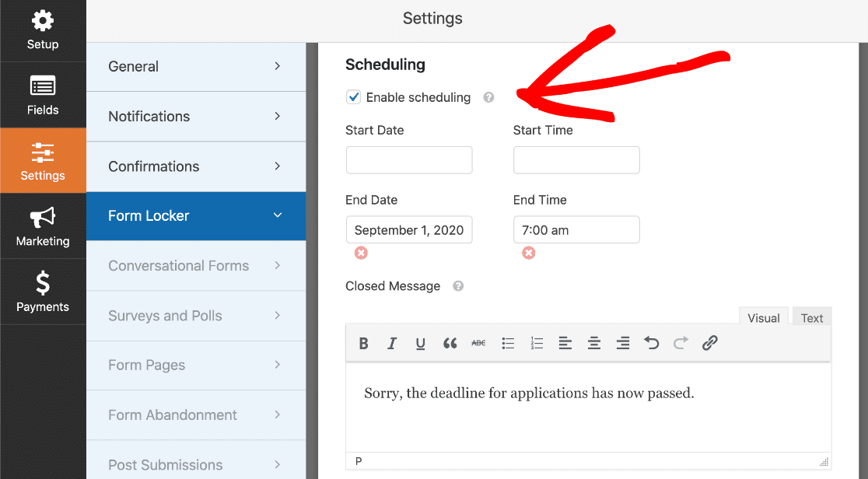Viewport: 868px width, 479px height.
Task: Click the Bold formatting icon
Action: (363, 343)
